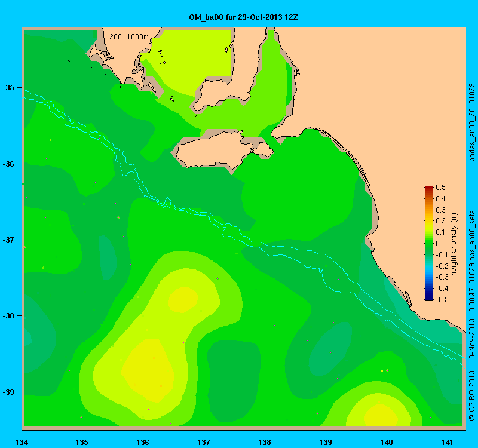Click the "© CSIRO 2013" copyright text
Image resolution: width=478 pixels, height=448 pixels.
coord(472,396)
